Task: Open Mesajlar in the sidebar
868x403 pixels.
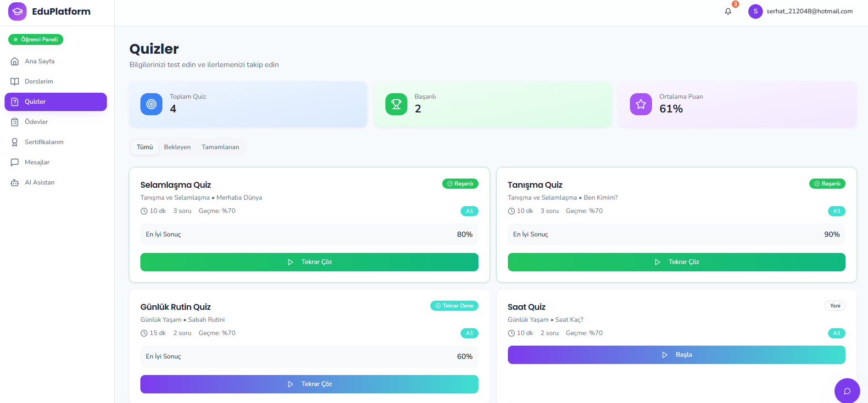Action: coord(56,162)
